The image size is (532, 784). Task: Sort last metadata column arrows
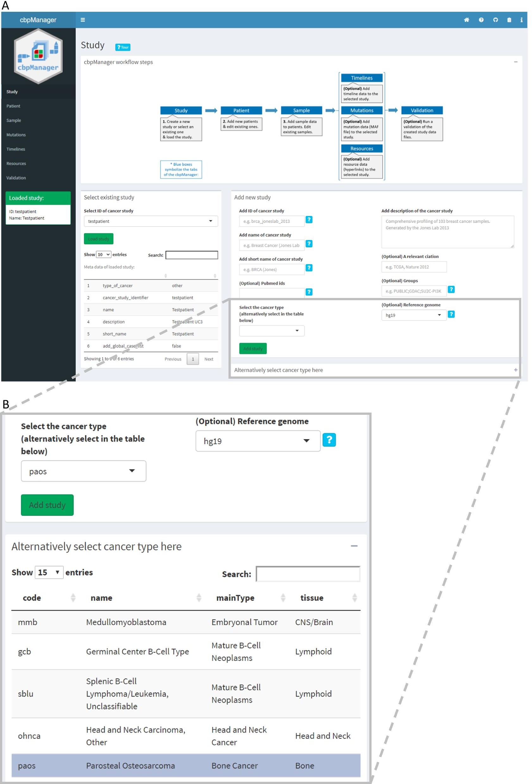point(215,276)
